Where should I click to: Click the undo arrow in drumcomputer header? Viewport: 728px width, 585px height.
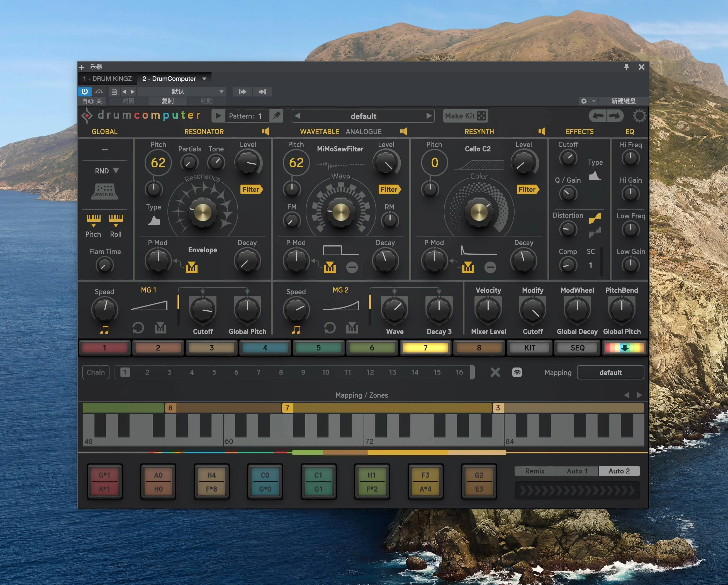pos(598,116)
